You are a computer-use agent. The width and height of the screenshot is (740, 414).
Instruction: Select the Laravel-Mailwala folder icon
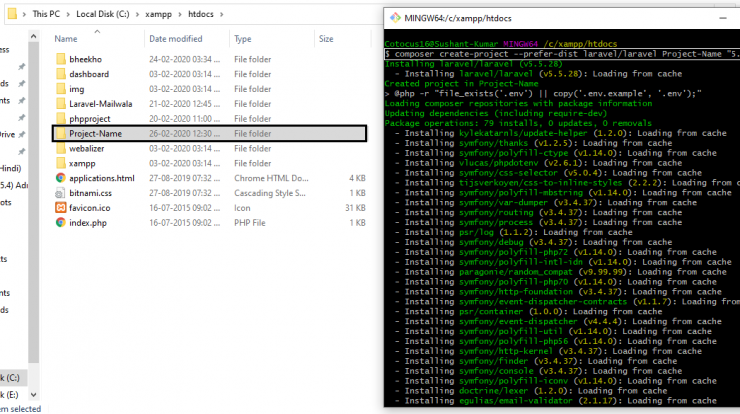61,104
